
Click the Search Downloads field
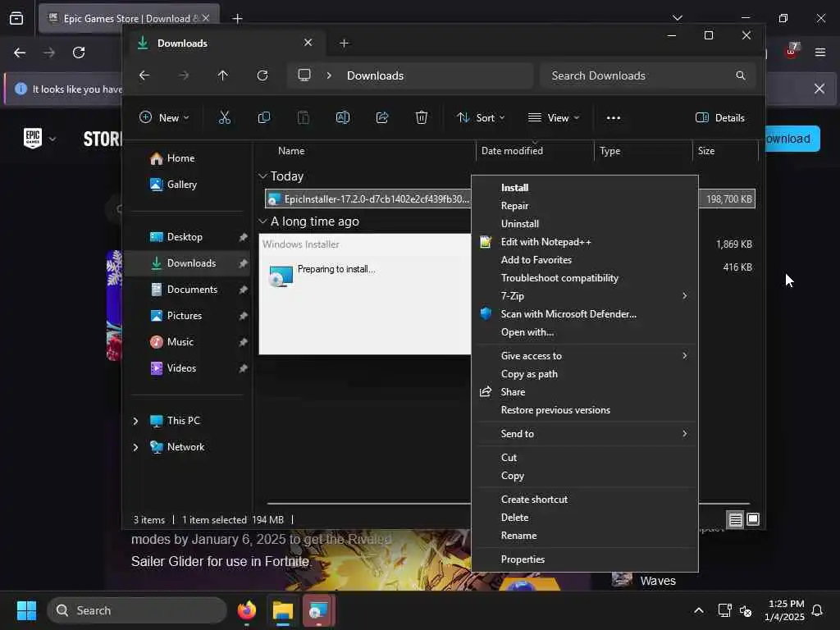(647, 75)
